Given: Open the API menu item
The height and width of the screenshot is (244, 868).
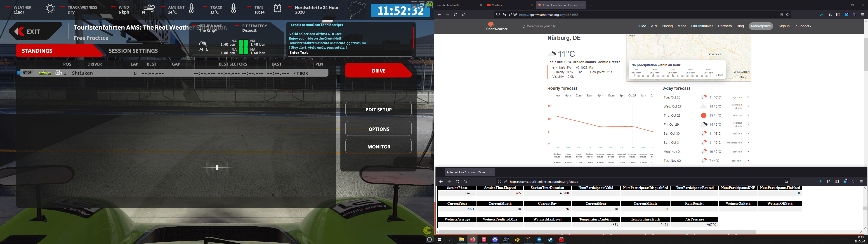Looking at the screenshot, I should point(654,26).
